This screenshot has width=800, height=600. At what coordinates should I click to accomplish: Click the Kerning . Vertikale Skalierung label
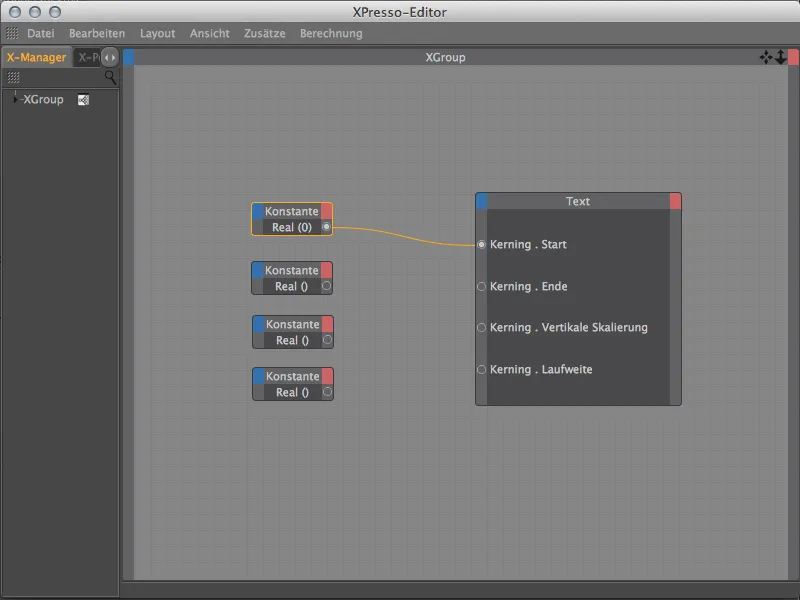coord(569,328)
